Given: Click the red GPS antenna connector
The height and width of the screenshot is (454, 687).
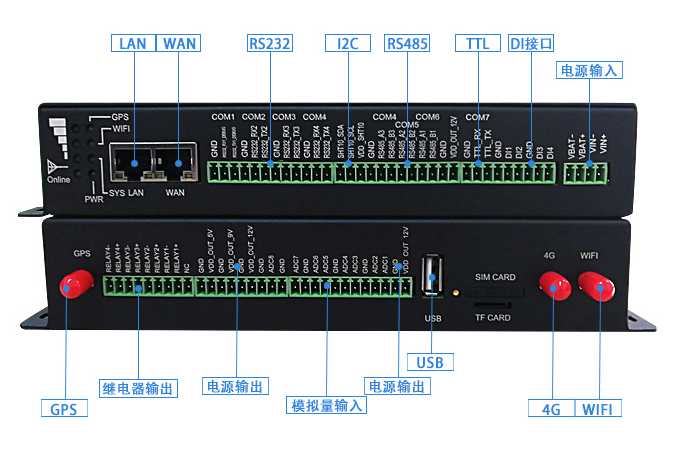Looking at the screenshot, I should click(x=72, y=287).
